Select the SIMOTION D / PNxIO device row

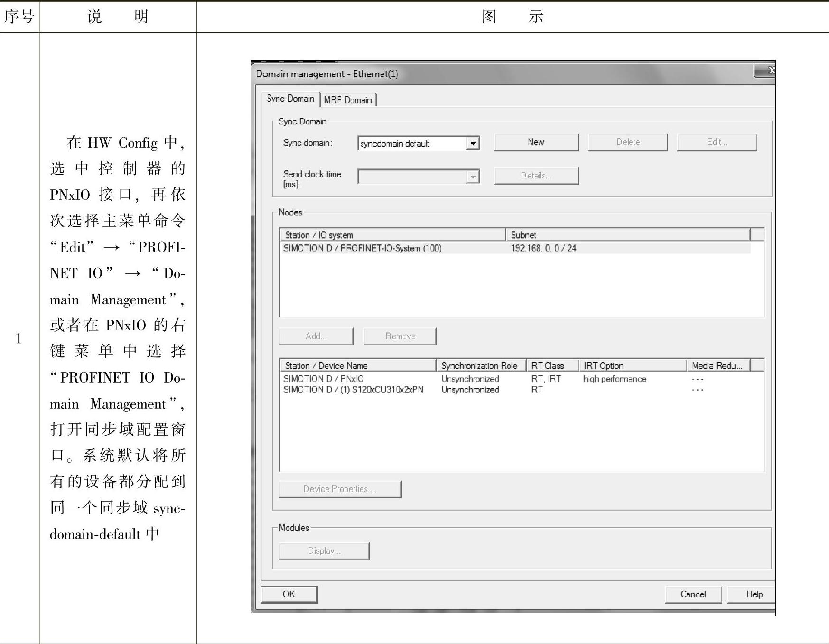[x=324, y=379]
